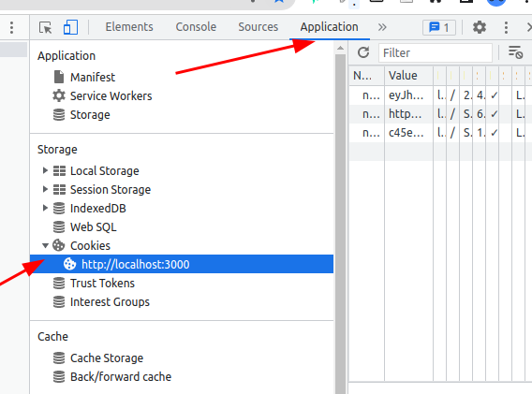Select Trust Tokens entry
532x394 pixels.
coord(102,284)
